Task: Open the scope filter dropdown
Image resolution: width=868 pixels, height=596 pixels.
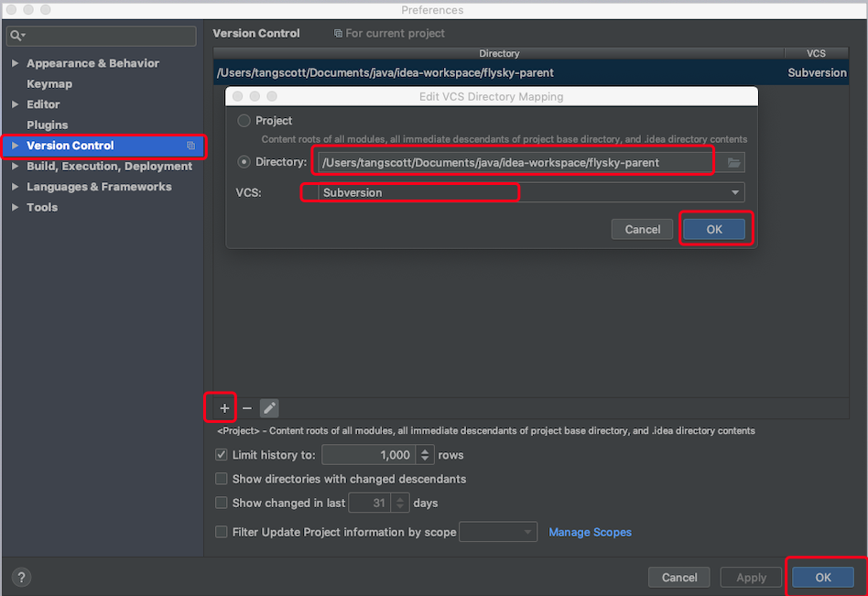Action: tap(498, 532)
